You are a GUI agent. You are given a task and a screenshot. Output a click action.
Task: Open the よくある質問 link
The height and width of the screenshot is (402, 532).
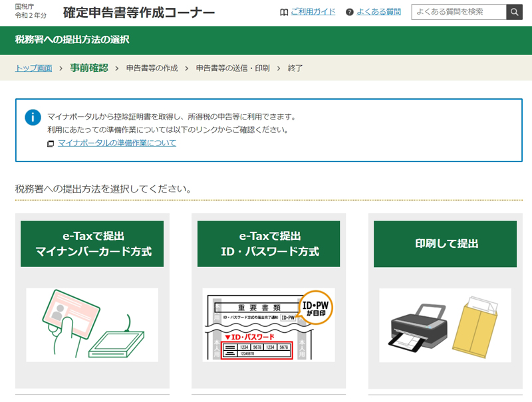378,12
